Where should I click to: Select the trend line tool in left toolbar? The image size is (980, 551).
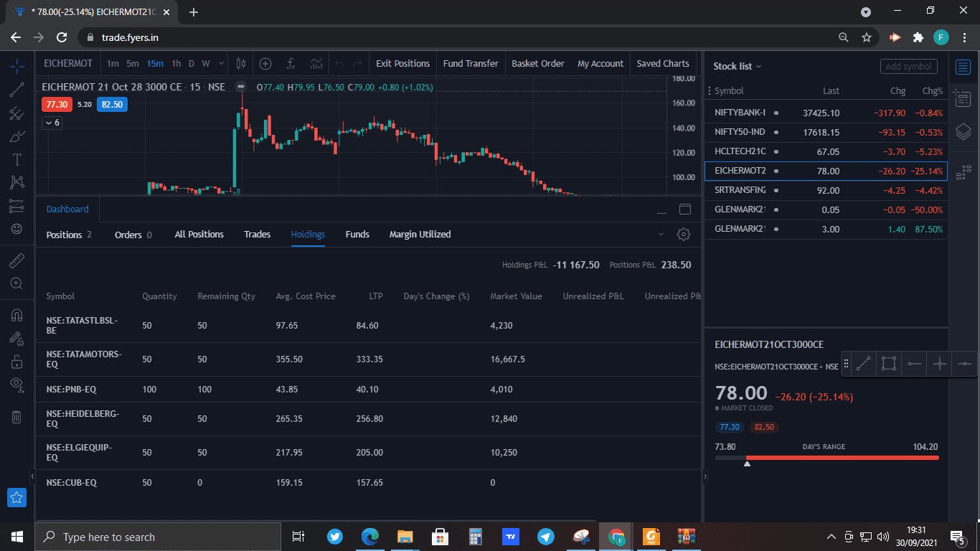pyautogui.click(x=17, y=90)
